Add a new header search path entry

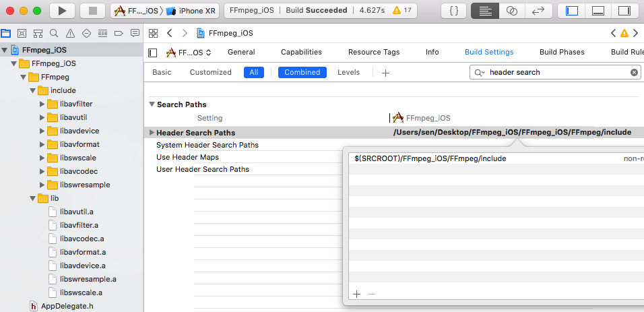point(356,294)
